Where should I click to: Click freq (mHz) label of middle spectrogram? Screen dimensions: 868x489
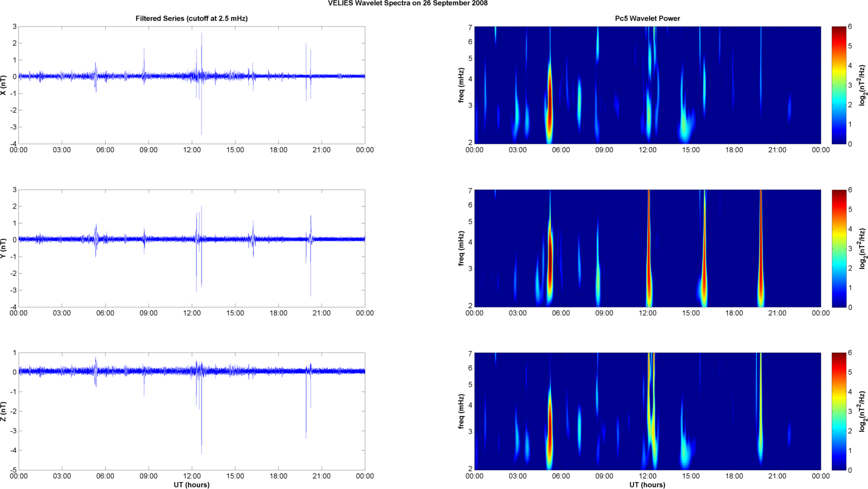click(461, 248)
